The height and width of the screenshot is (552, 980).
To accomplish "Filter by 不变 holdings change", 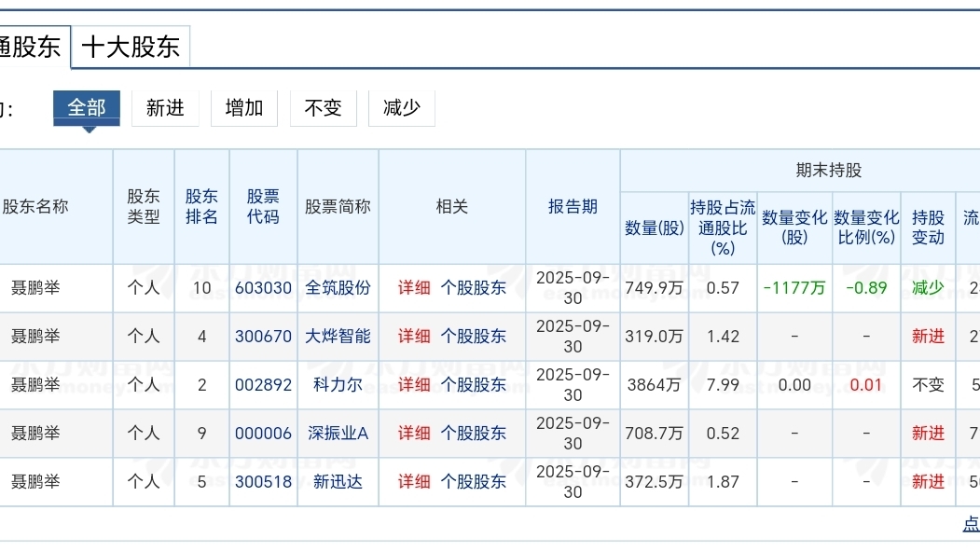I will click(324, 108).
